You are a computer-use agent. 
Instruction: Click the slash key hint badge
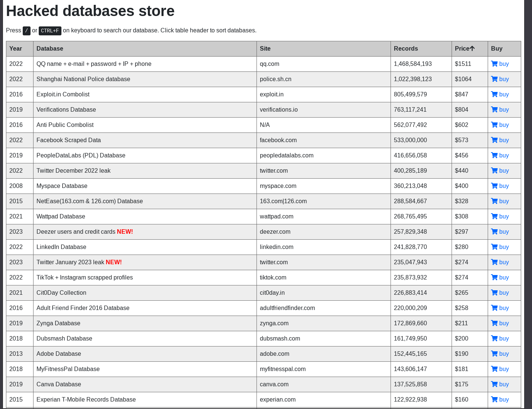coord(26,31)
